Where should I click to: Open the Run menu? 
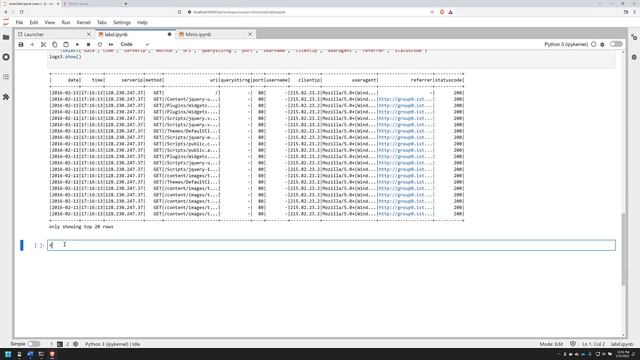(x=66, y=22)
